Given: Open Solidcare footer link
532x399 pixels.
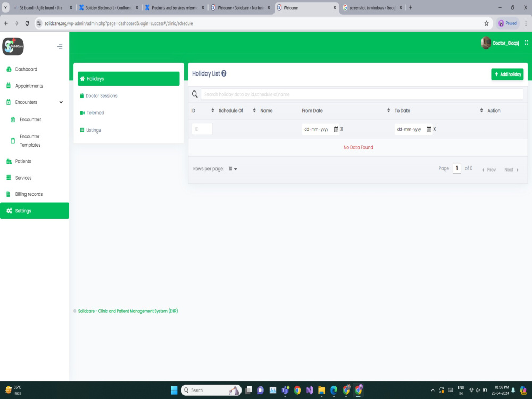Looking at the screenshot, I should pyautogui.click(x=128, y=311).
